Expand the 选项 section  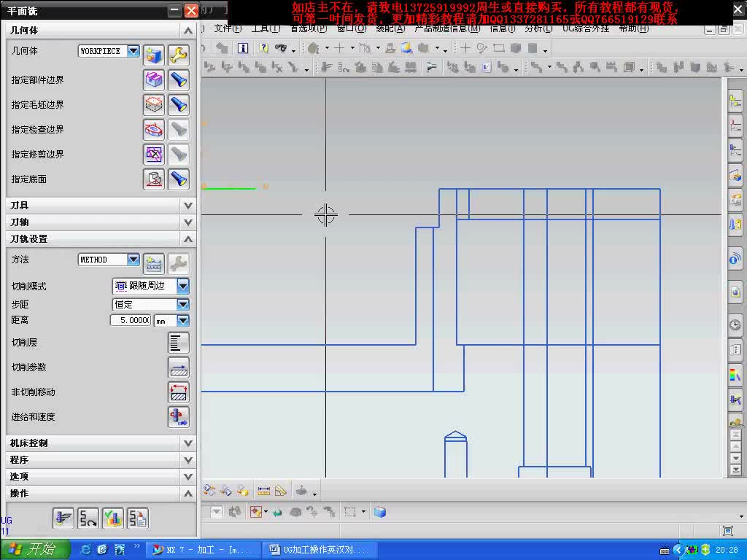coord(188,477)
